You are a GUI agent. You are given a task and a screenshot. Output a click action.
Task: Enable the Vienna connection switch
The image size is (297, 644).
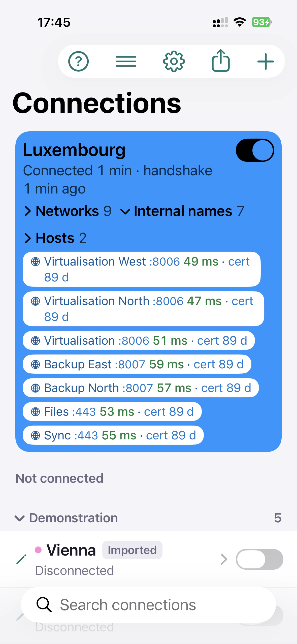tap(259, 559)
